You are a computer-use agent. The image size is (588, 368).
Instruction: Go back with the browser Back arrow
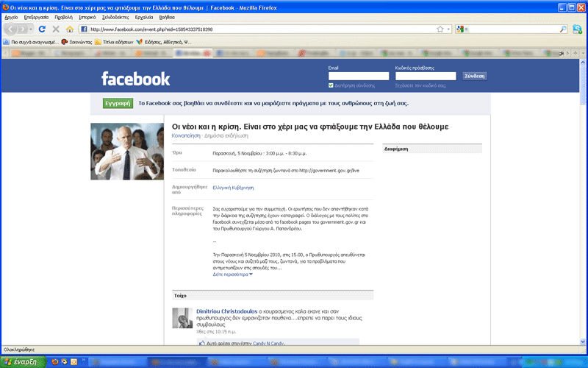click(x=11, y=29)
